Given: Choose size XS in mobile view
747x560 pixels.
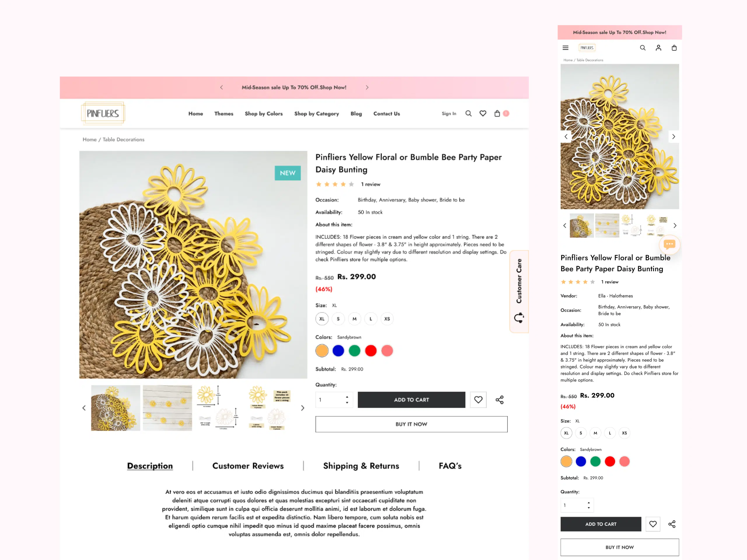Looking at the screenshot, I should pos(624,433).
